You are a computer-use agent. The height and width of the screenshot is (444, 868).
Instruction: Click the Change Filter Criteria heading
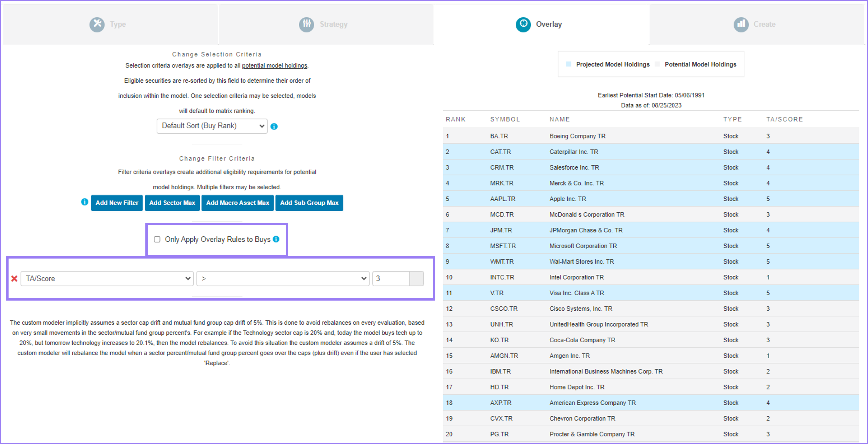[217, 158]
